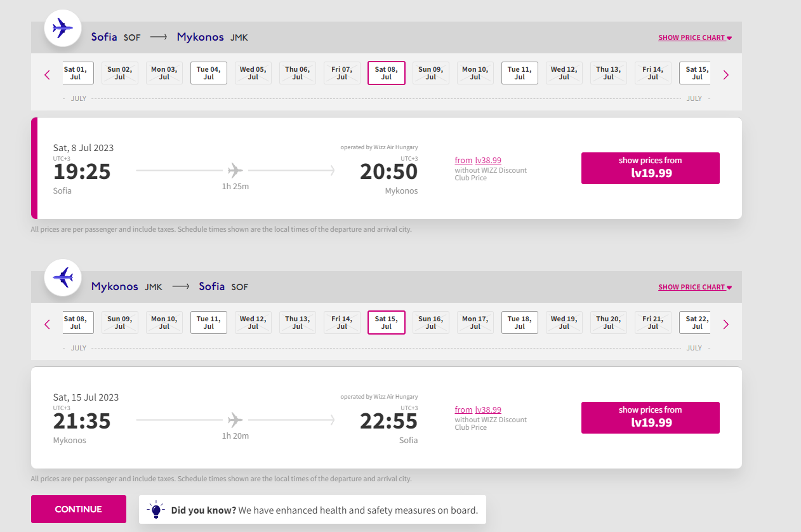
Task: Select outbound date Tue 11 Jul
Action: pyautogui.click(x=520, y=73)
